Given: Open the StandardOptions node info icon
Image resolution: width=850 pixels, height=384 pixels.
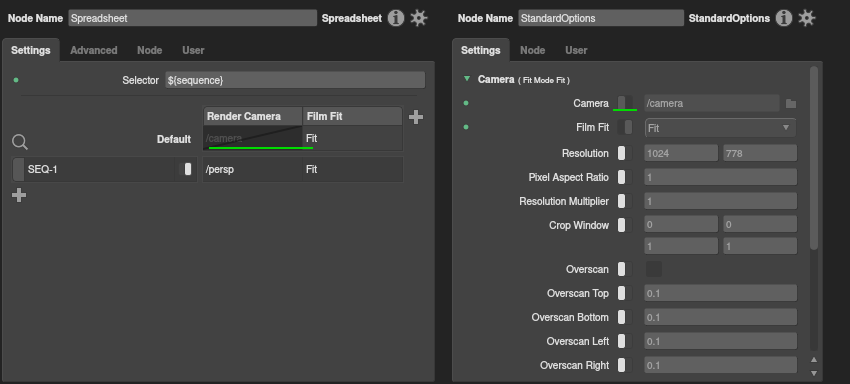Looking at the screenshot, I should tap(784, 18).
